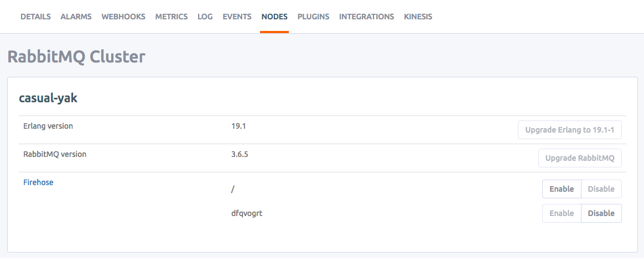Disable firehose for the / vhost
Image resolution: width=644 pixels, height=258 pixels.
(x=601, y=189)
